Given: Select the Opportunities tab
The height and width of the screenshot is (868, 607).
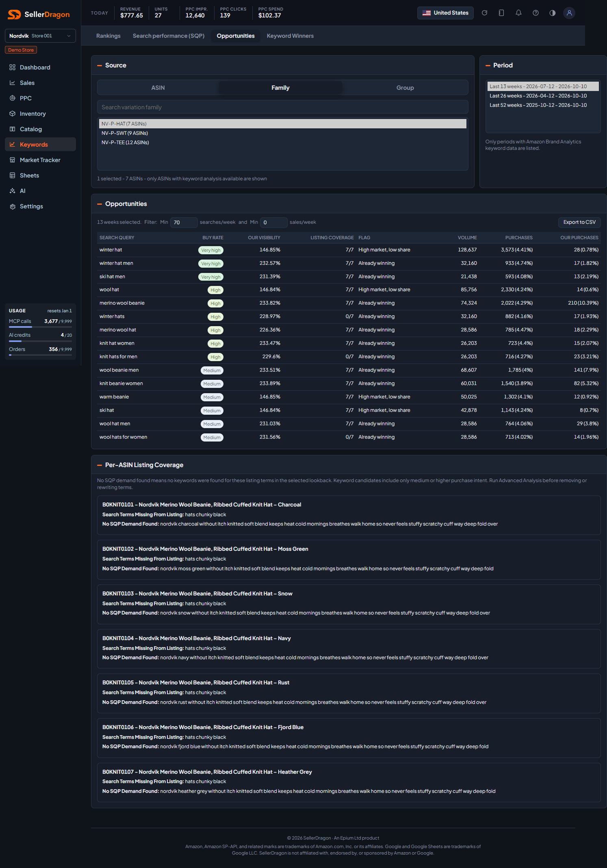Looking at the screenshot, I should click(236, 36).
